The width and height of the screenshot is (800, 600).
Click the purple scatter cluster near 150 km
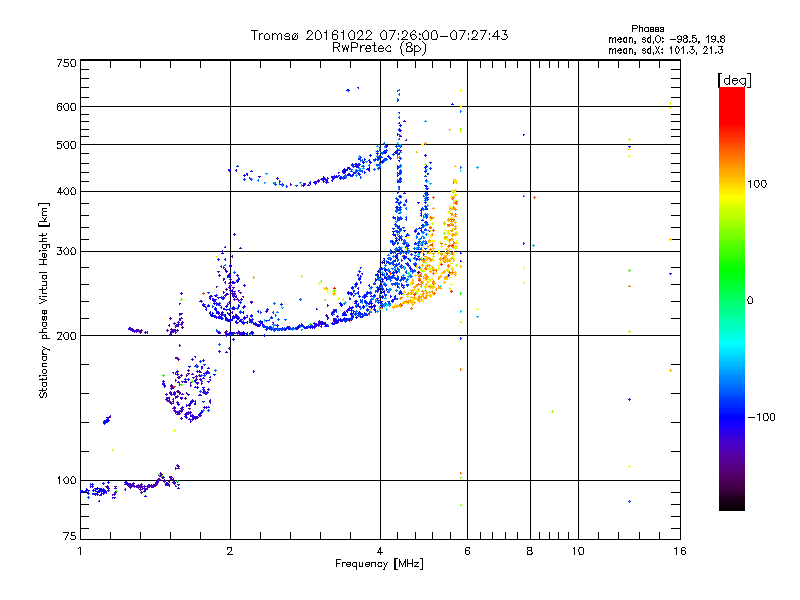[x=188, y=390]
